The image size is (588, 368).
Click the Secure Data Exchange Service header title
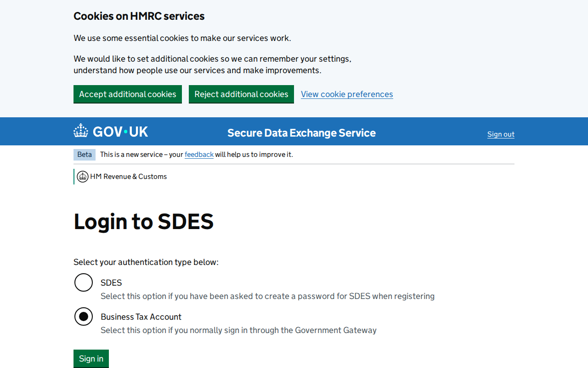pos(301,133)
